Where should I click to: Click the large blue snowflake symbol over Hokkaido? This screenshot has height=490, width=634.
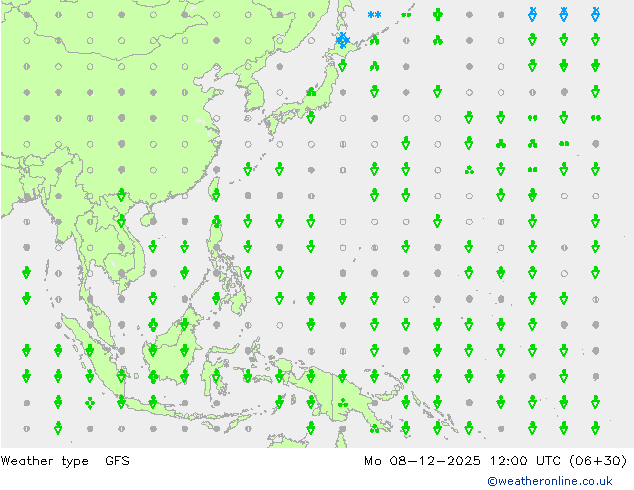(x=343, y=40)
